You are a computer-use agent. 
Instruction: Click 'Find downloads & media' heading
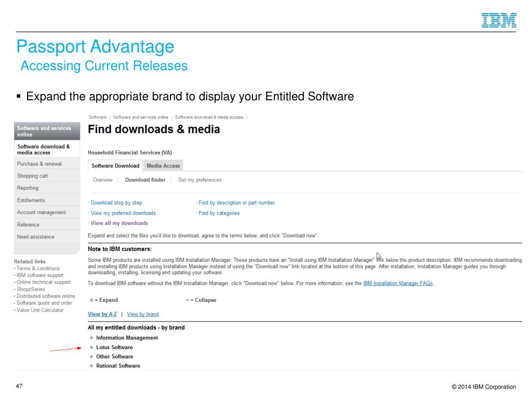[154, 129]
